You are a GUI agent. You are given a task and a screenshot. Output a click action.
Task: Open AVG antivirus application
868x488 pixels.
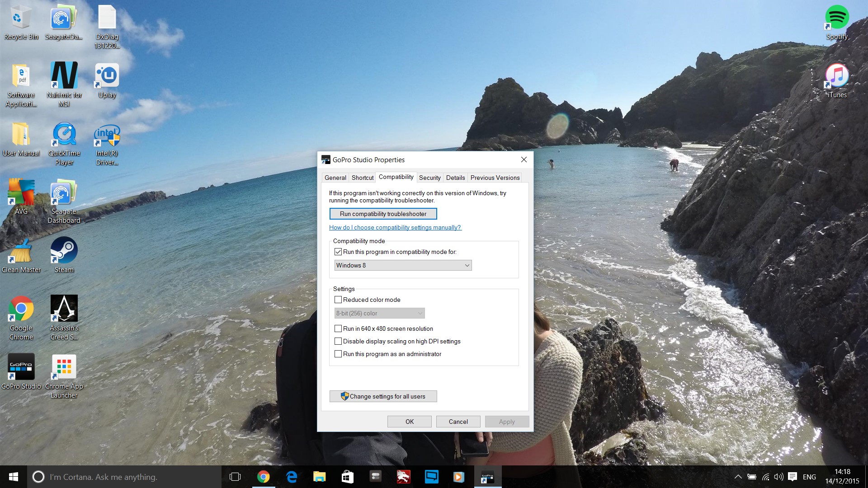(21, 194)
